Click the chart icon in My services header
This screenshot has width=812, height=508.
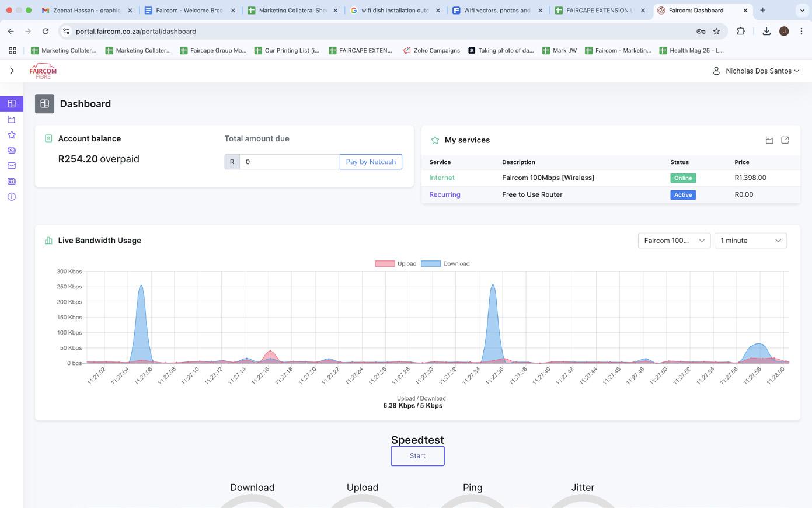pyautogui.click(x=769, y=140)
